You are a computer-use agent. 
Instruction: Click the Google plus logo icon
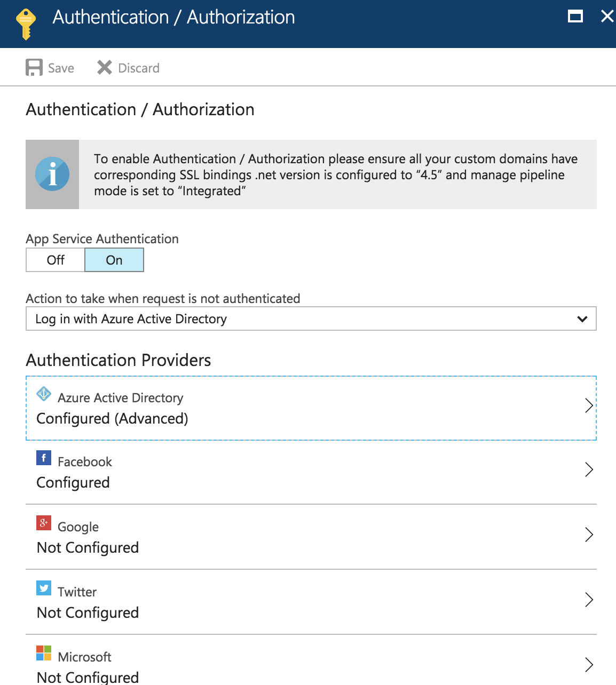point(44,523)
